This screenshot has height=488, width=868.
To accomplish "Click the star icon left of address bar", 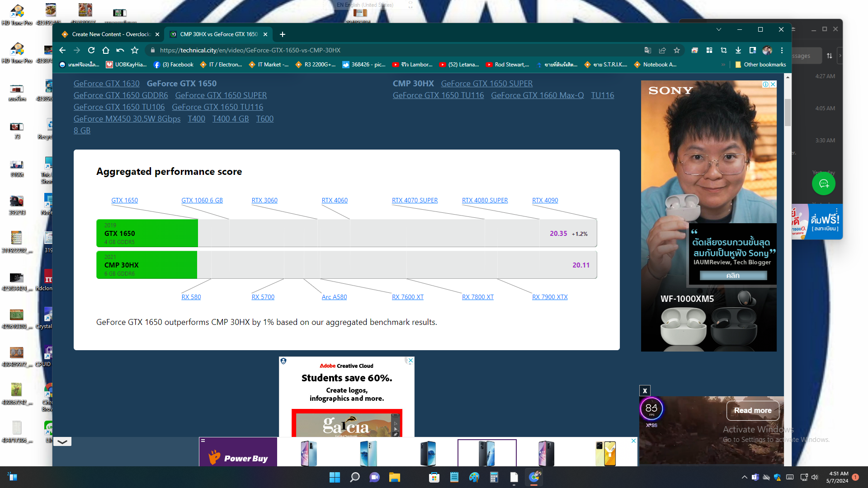I will point(135,50).
